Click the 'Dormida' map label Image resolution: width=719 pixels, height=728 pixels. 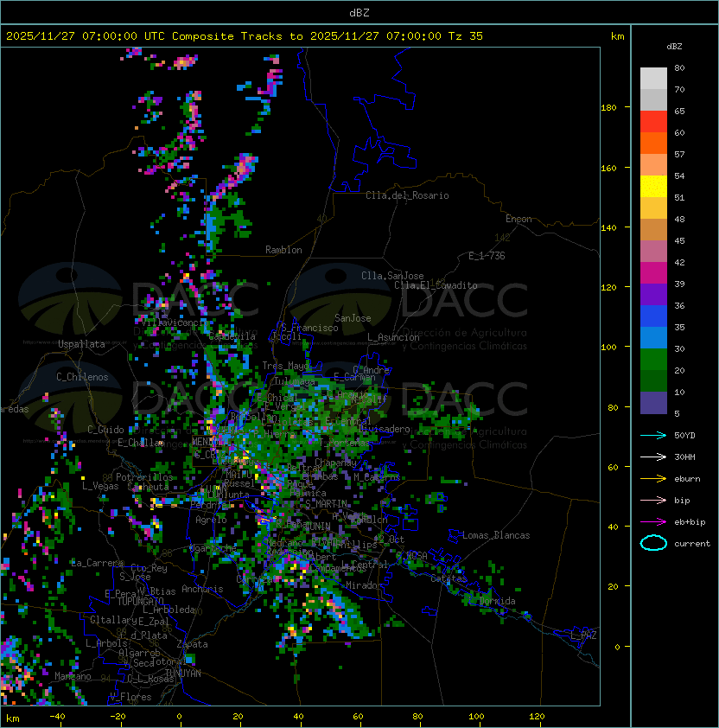497,601
